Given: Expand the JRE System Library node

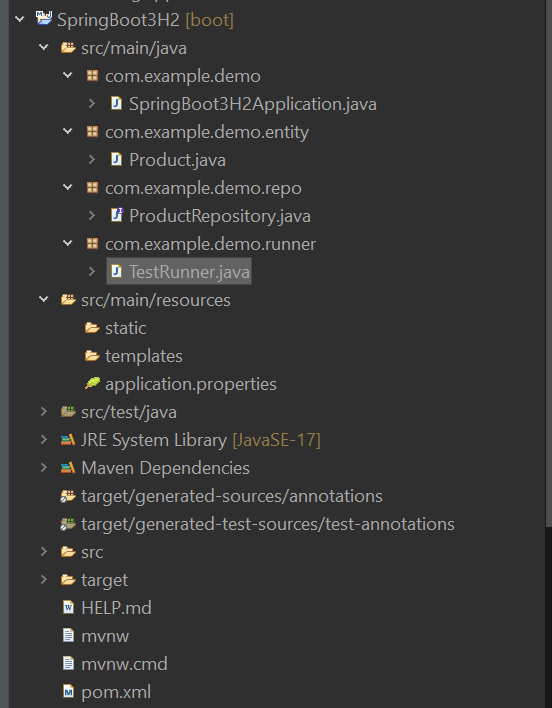Looking at the screenshot, I should click(x=44, y=439).
